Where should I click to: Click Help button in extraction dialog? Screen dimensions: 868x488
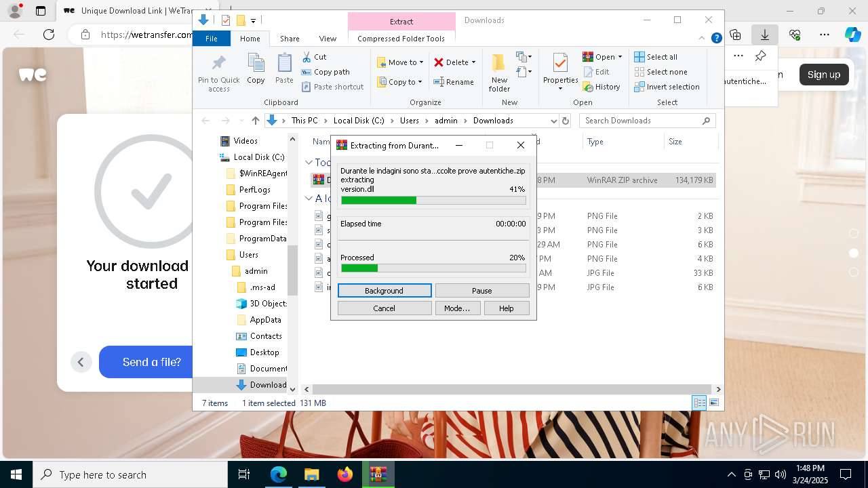click(507, 308)
